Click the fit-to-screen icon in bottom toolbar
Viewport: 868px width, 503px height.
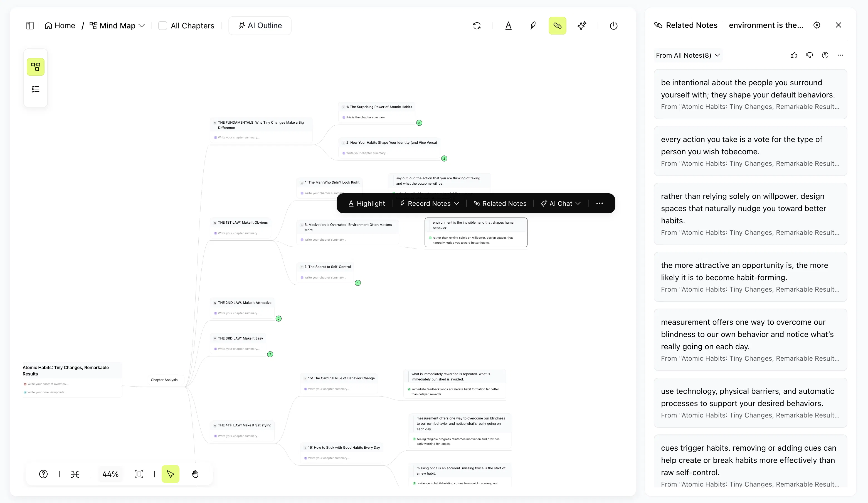click(139, 474)
